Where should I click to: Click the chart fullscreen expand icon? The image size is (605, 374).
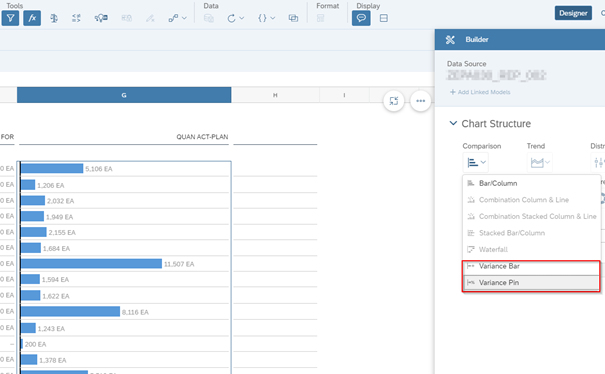coord(394,101)
